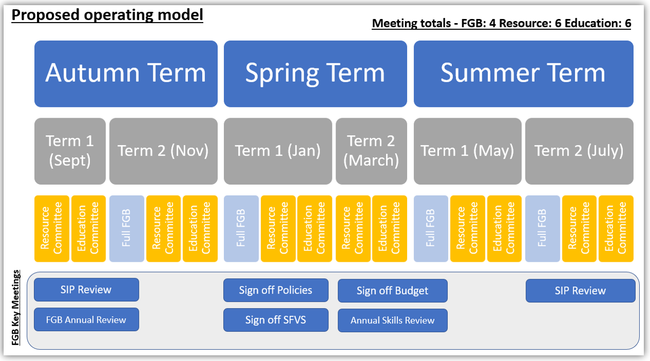Click the Annual Skills Review button
This screenshot has height=361, width=650.
click(393, 320)
